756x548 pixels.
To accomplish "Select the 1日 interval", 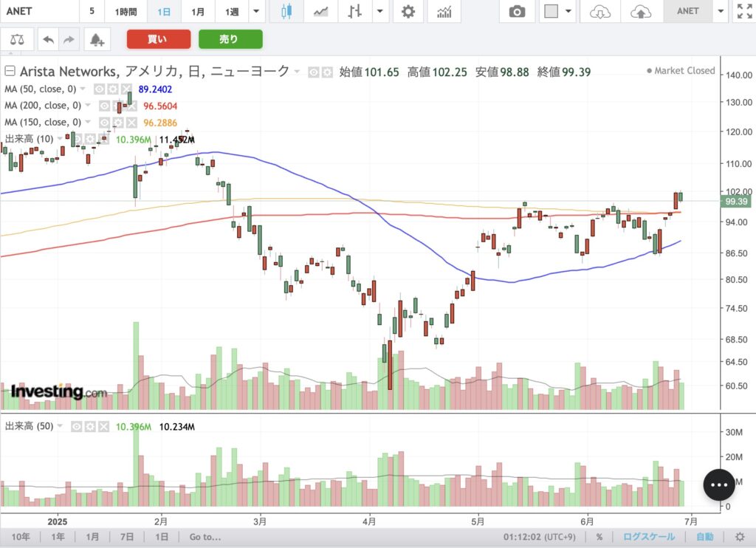I will click(x=164, y=12).
